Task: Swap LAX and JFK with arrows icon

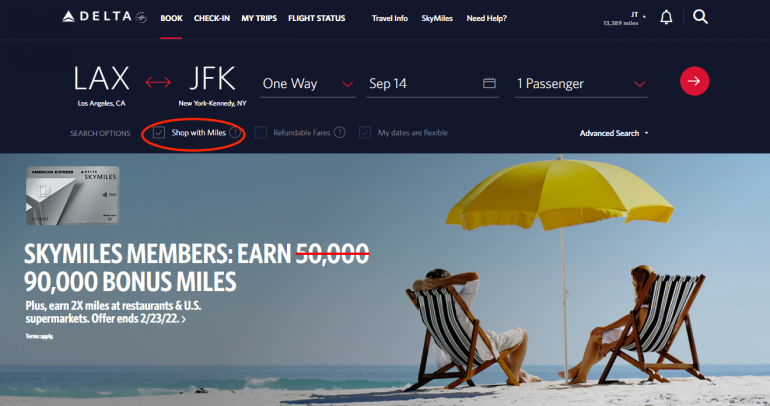Action: pyautogui.click(x=158, y=82)
